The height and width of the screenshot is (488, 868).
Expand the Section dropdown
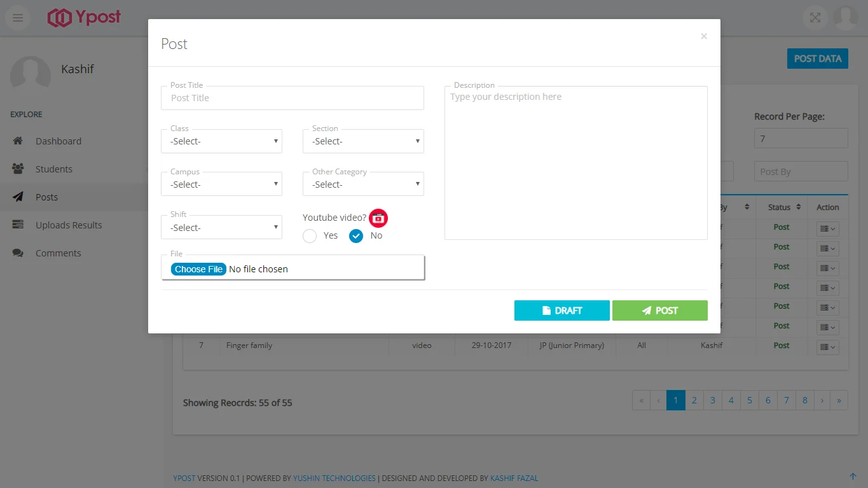[363, 141]
